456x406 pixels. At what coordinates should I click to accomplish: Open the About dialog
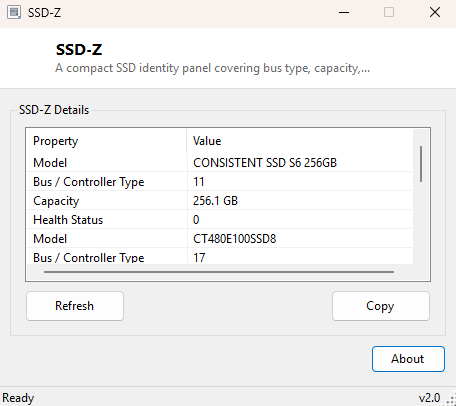408,359
